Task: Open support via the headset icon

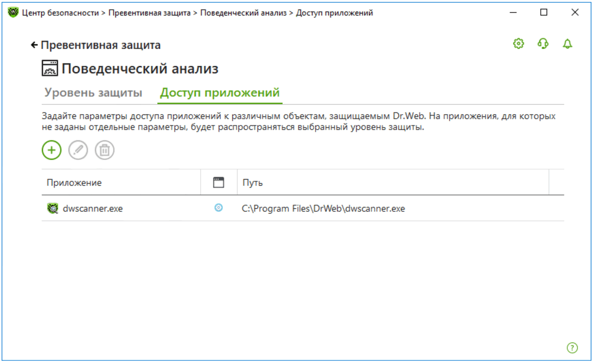Action: tap(543, 44)
